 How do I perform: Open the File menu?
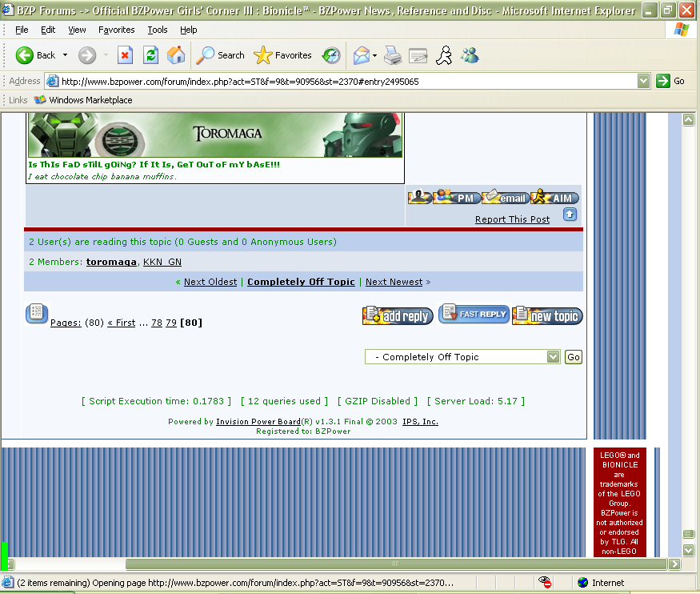[x=22, y=30]
